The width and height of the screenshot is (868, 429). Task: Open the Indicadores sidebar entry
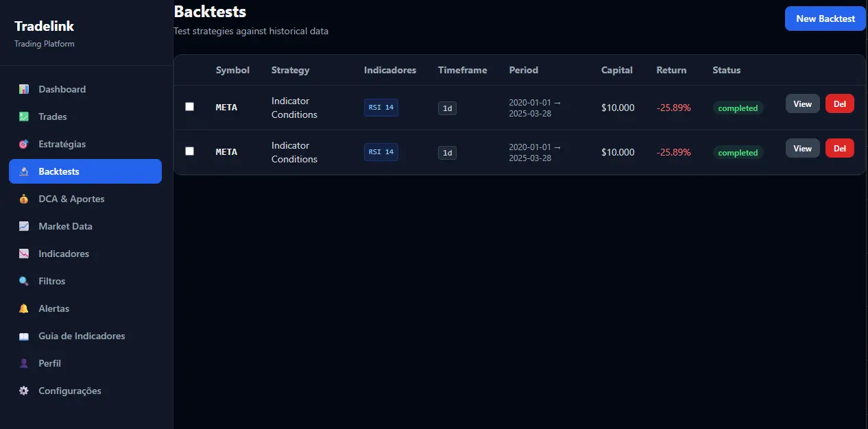[x=85, y=254]
